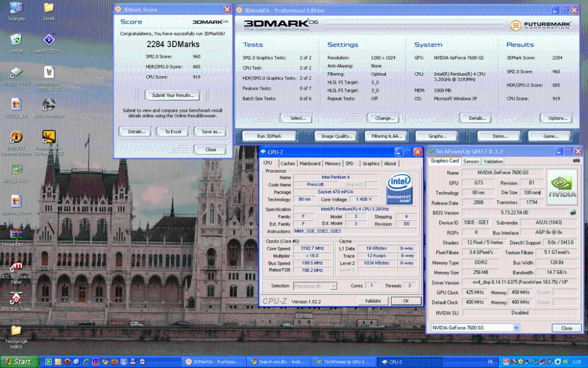Export score with To Excel button
This screenshot has width=588, height=368.
tap(173, 132)
